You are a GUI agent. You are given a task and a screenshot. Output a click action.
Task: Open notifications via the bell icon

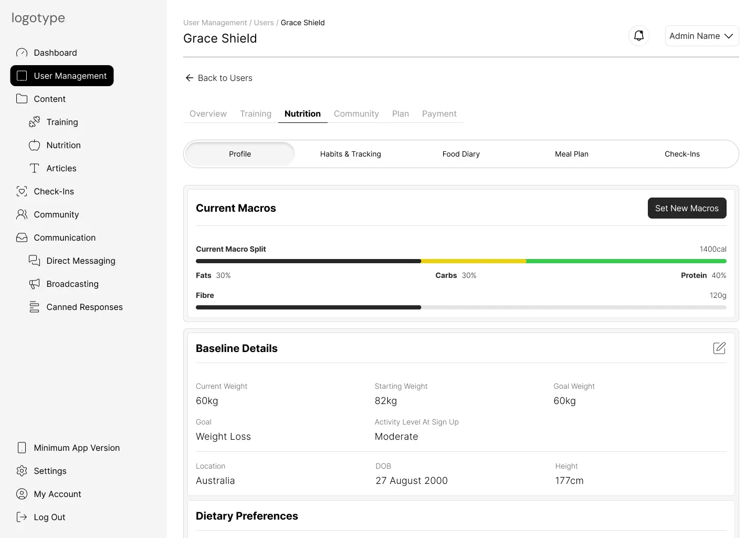(639, 36)
